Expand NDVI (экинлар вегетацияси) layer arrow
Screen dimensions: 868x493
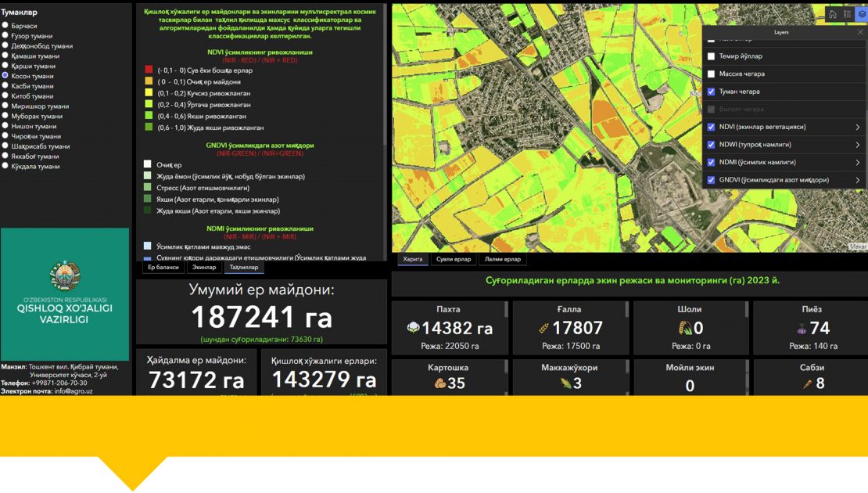[x=857, y=127]
